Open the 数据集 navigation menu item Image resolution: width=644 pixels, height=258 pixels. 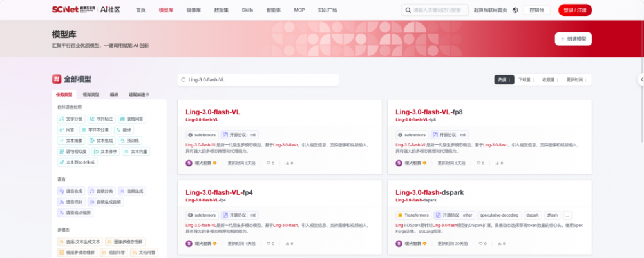221,10
